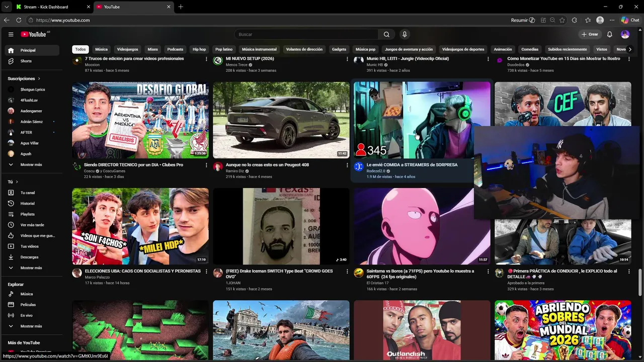Open Descargas in sidebar
This screenshot has width=644, height=362.
click(31, 257)
